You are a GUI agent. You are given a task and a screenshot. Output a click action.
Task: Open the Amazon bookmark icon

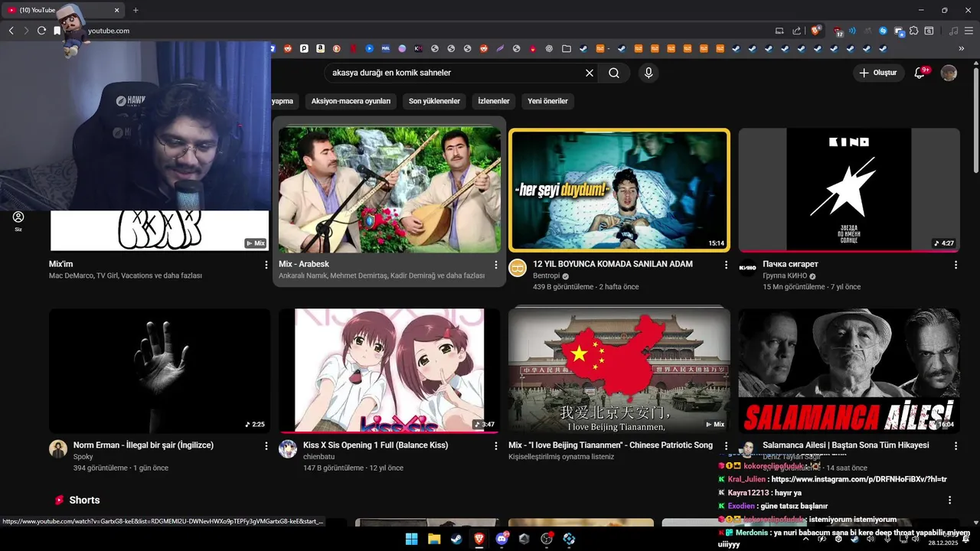[x=320, y=48]
